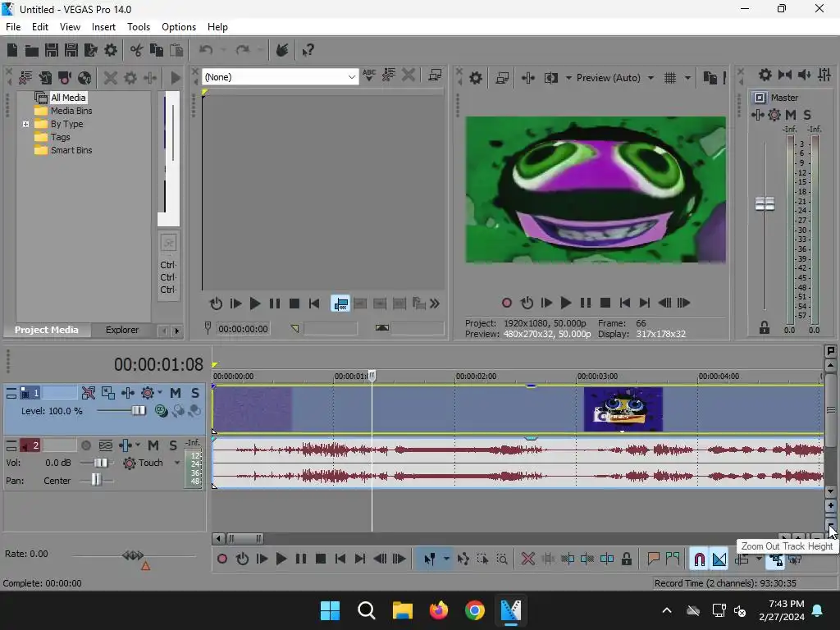The width and height of the screenshot is (840, 630).
Task: Switch to the Explorer tab
Action: pyautogui.click(x=122, y=330)
